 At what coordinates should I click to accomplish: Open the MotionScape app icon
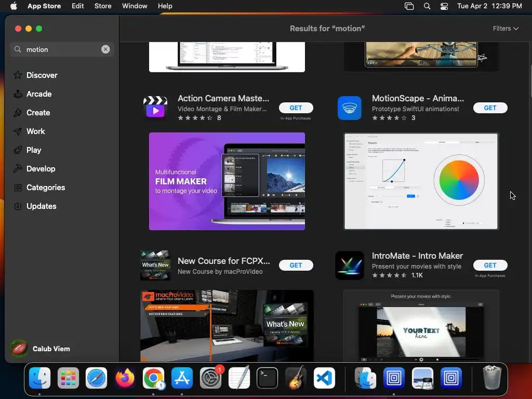click(350, 108)
